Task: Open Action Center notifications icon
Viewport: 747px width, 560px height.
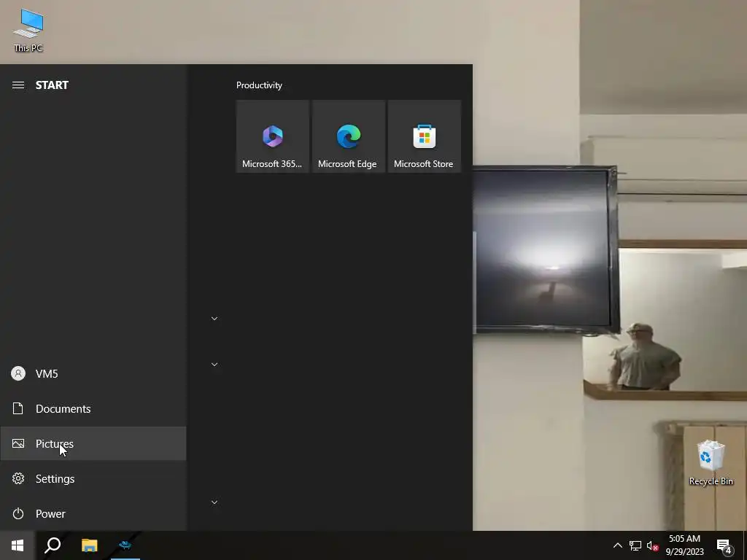Action: pyautogui.click(x=724, y=546)
